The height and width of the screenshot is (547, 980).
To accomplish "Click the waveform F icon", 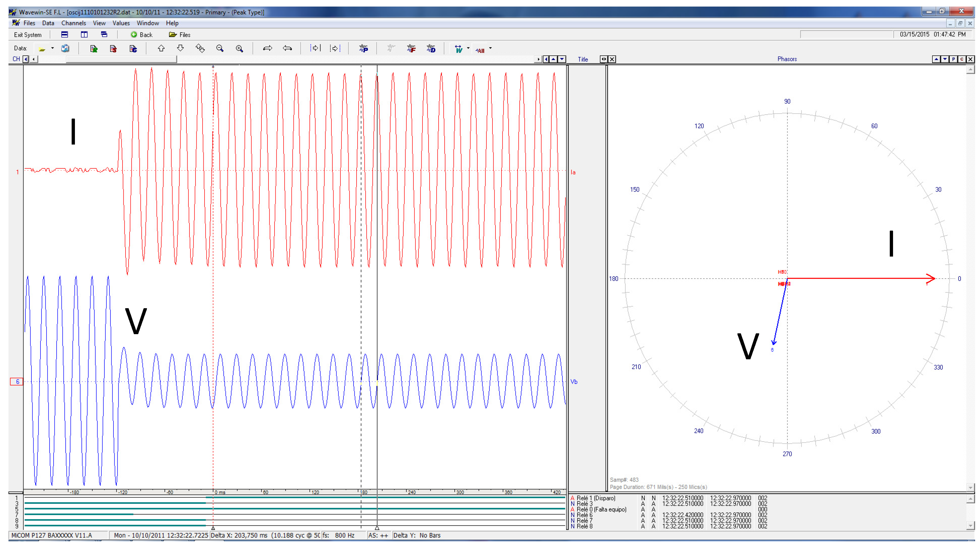I will (411, 48).
